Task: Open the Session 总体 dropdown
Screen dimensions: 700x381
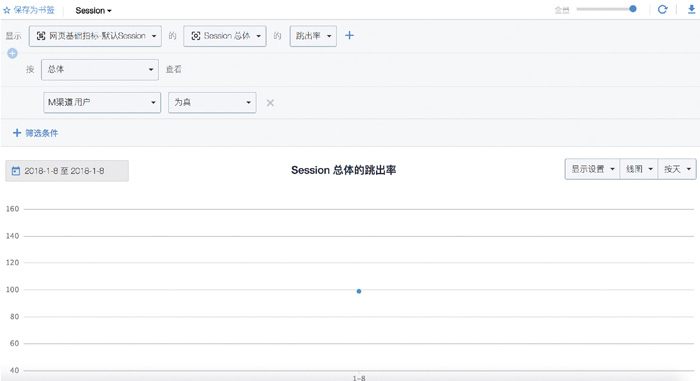Action: 225,36
